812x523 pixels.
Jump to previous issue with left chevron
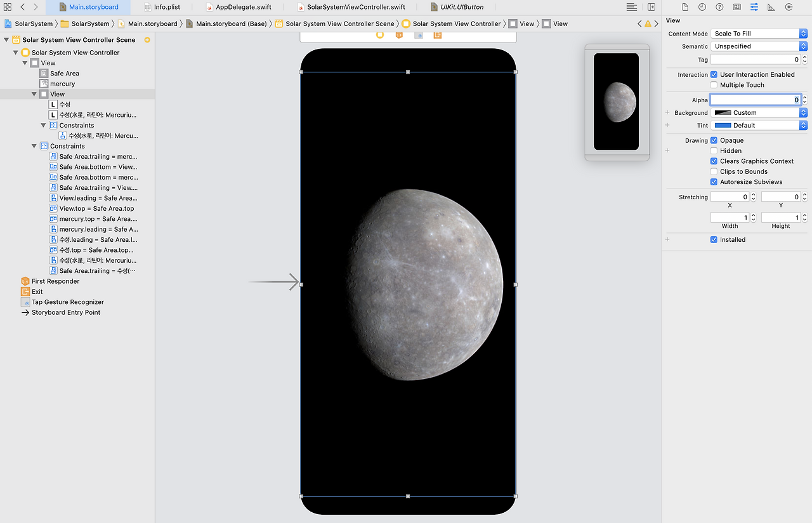coord(639,23)
